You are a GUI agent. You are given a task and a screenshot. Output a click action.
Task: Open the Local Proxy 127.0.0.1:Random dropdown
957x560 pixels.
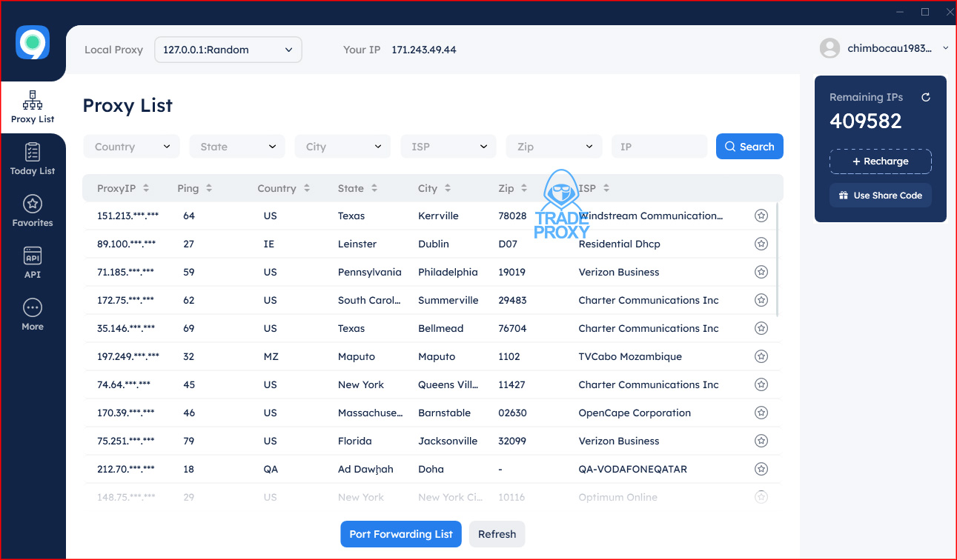tap(228, 50)
